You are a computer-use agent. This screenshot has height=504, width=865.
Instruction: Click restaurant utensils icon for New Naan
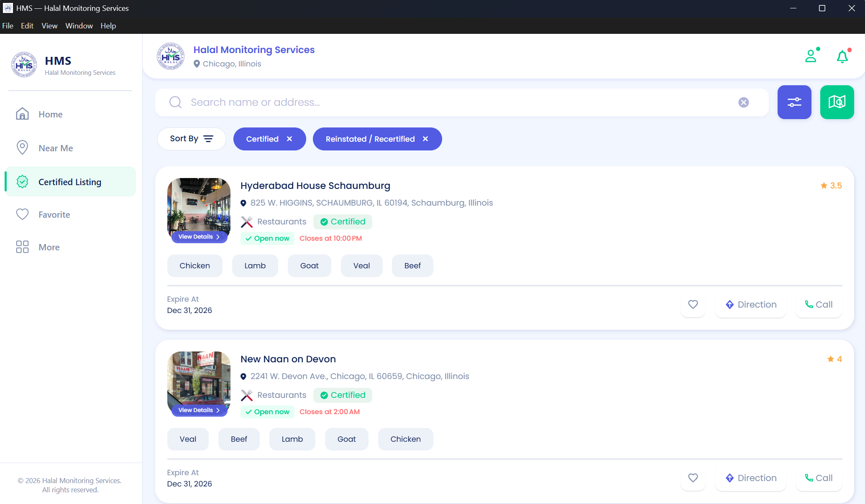pyautogui.click(x=247, y=395)
